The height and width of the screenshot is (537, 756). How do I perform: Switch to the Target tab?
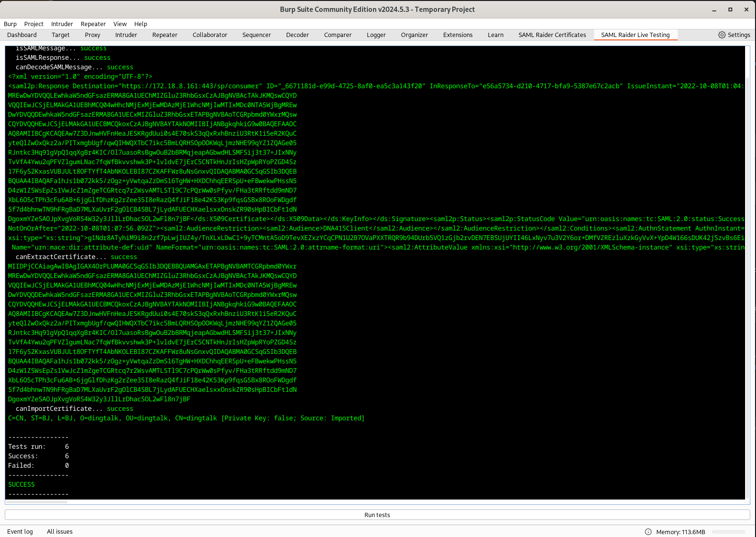pyautogui.click(x=61, y=35)
